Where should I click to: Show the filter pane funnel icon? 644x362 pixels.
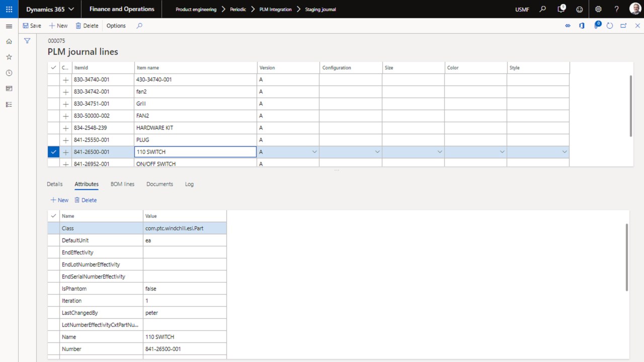point(28,41)
